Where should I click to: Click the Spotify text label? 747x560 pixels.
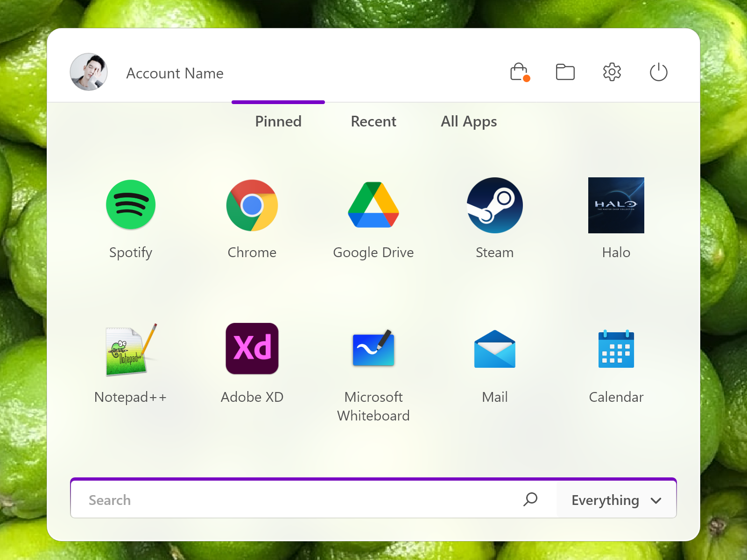coord(131,253)
